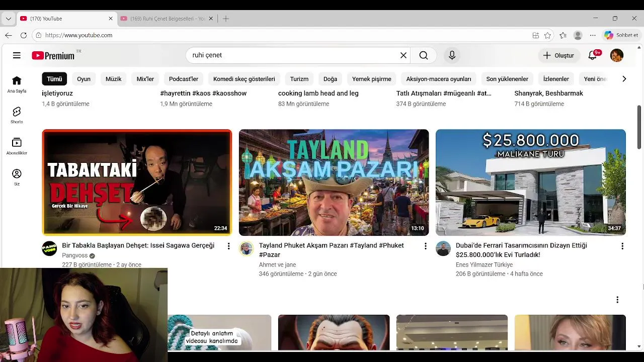Add page to favorites star icon
The width and height of the screenshot is (644, 362).
point(548,35)
